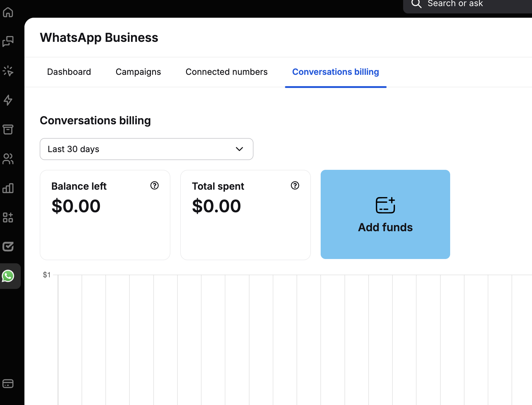Open the archive box sidebar icon
532x405 pixels.
pyautogui.click(x=8, y=130)
